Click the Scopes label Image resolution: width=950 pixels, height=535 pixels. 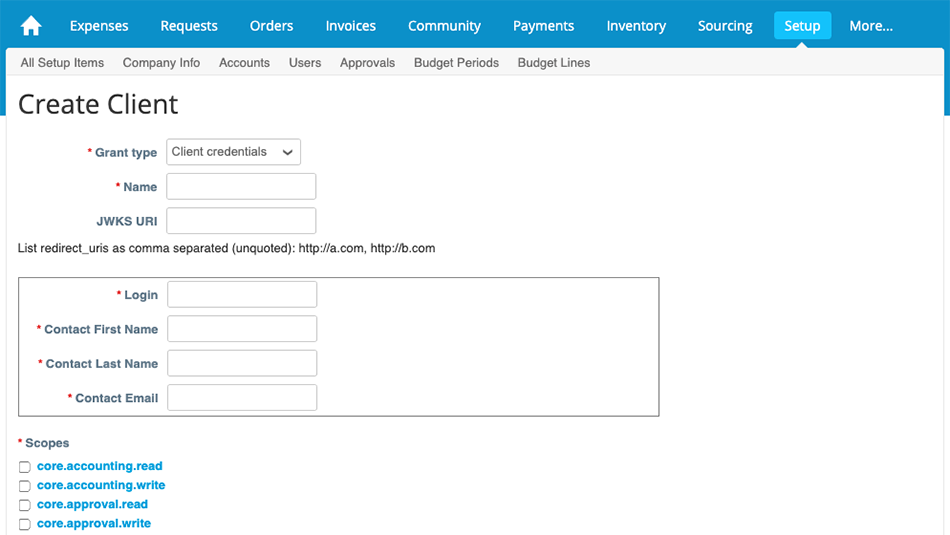coord(47,443)
